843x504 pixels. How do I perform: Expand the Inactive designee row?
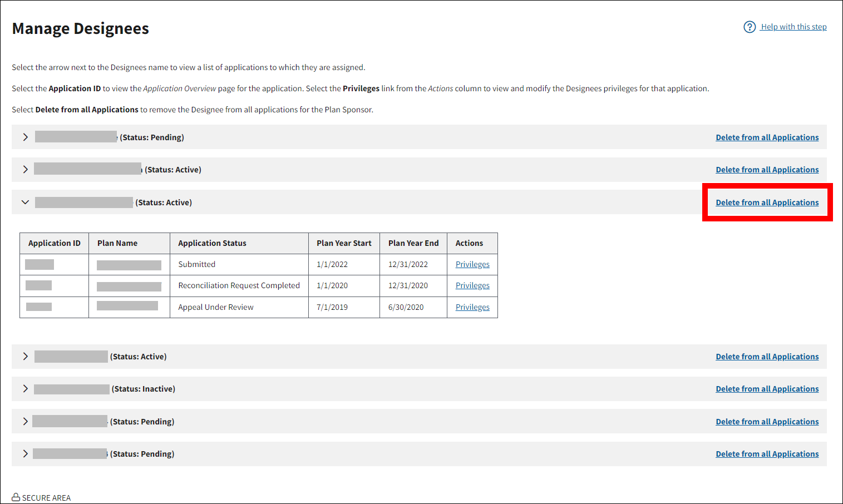click(25, 389)
